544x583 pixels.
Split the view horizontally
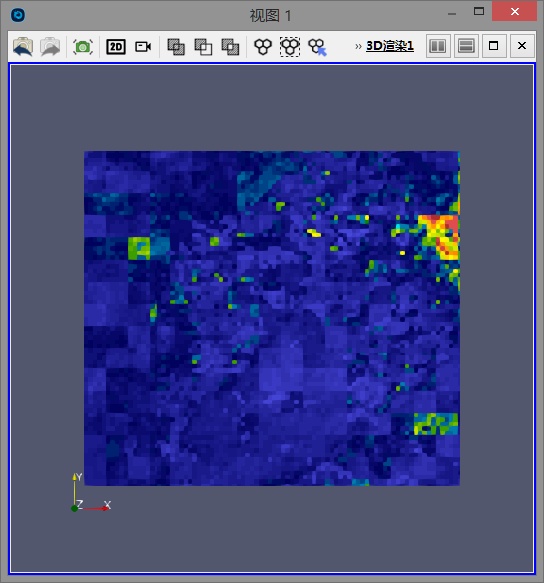point(438,46)
